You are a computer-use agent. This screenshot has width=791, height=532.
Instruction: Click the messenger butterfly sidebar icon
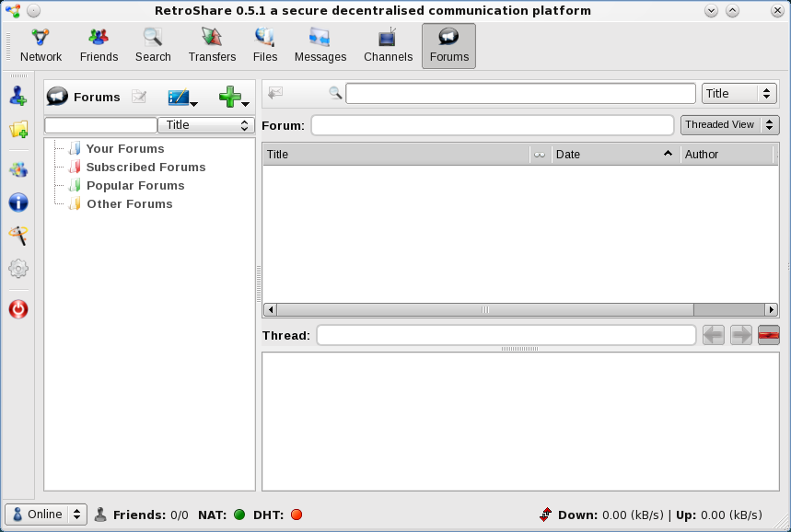18,169
